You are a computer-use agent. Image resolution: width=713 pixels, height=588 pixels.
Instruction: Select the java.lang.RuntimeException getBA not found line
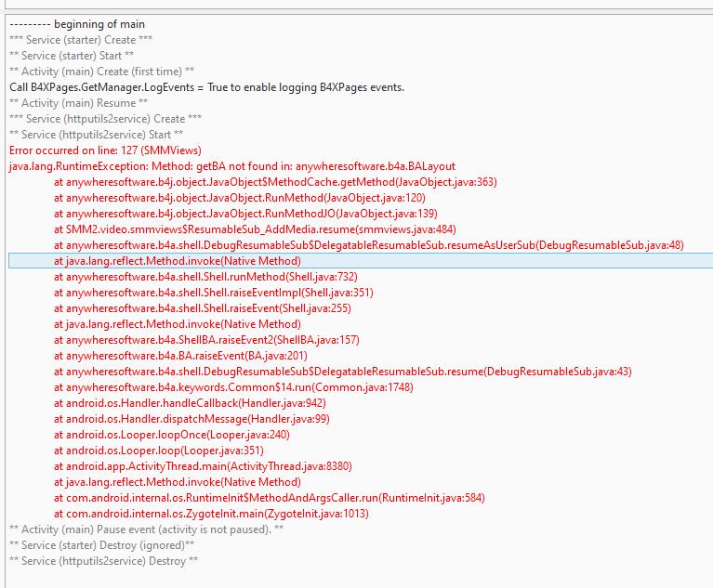pos(231,166)
